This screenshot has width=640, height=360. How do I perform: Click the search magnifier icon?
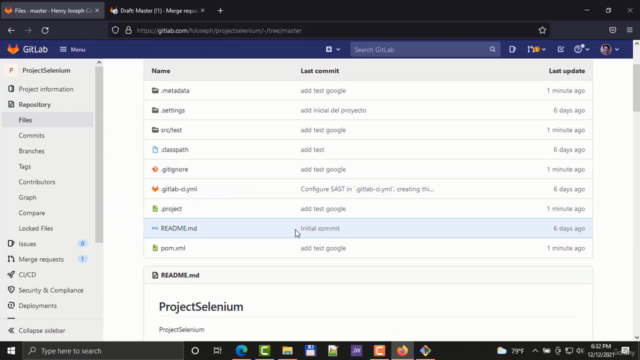coord(493,49)
